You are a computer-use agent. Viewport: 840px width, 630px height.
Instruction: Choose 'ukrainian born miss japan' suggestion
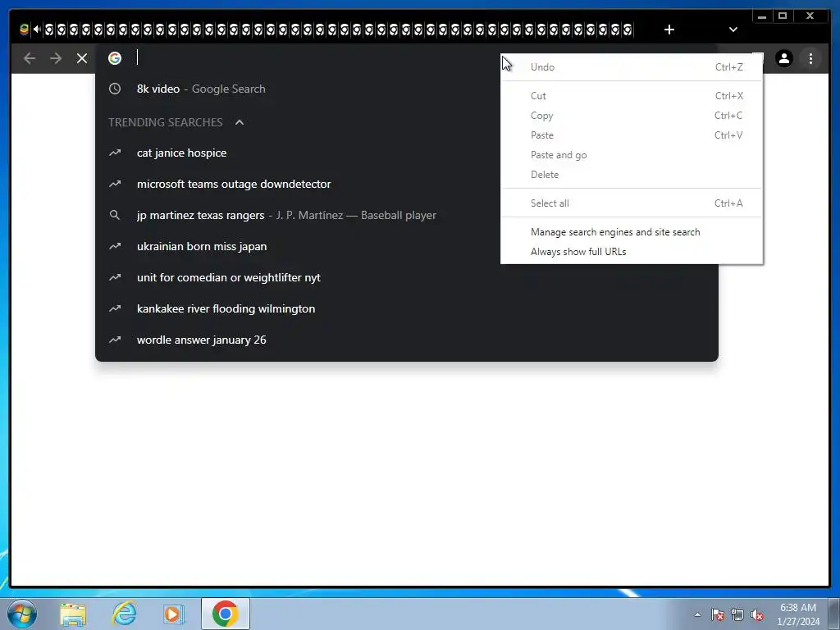(407, 246)
